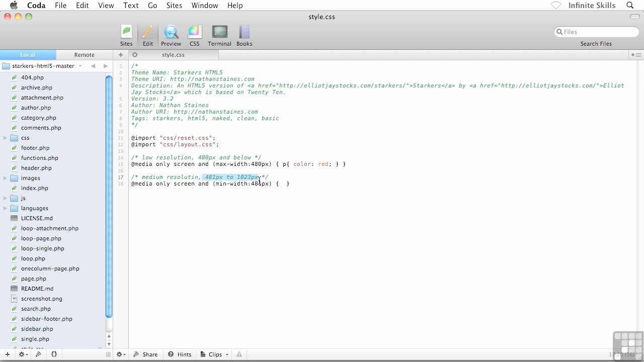Open the Edit menu in menu bar
The width and height of the screenshot is (644, 362).
(x=82, y=6)
